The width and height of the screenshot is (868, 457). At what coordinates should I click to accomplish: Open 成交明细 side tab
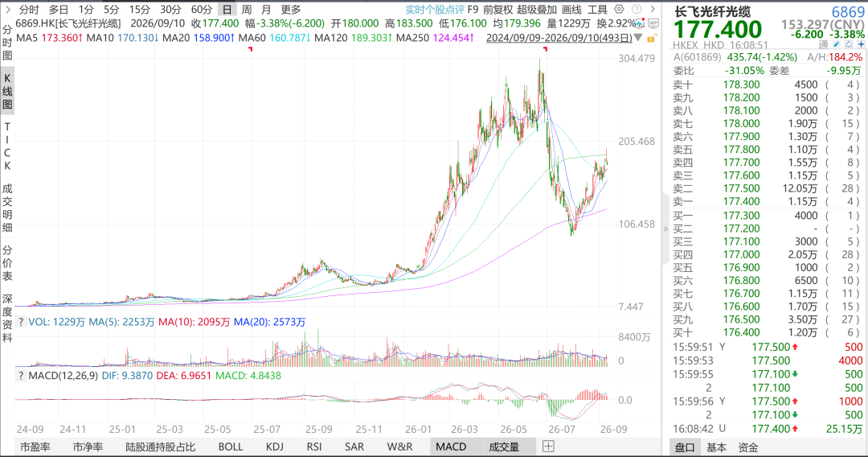[x=7, y=208]
